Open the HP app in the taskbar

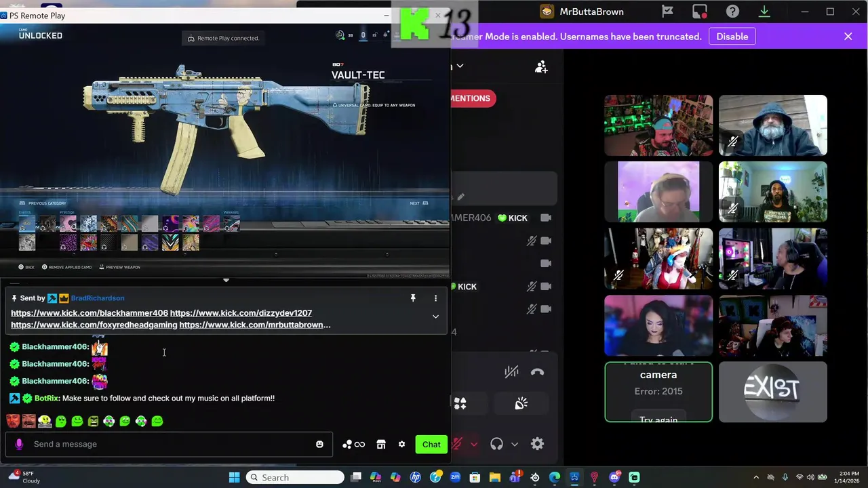point(416,477)
